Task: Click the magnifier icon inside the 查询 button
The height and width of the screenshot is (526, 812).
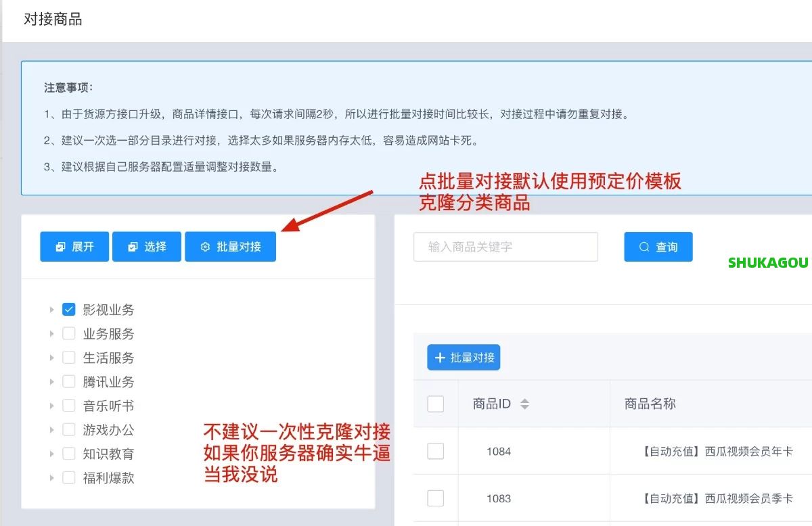Action: [643, 246]
